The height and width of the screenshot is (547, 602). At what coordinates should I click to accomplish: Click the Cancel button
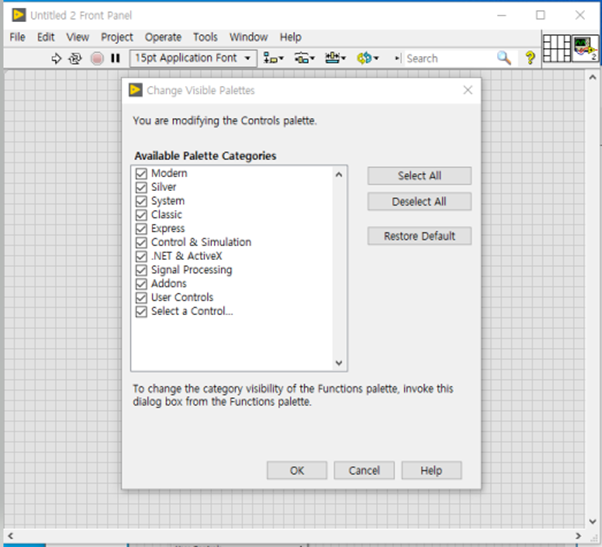tap(364, 471)
